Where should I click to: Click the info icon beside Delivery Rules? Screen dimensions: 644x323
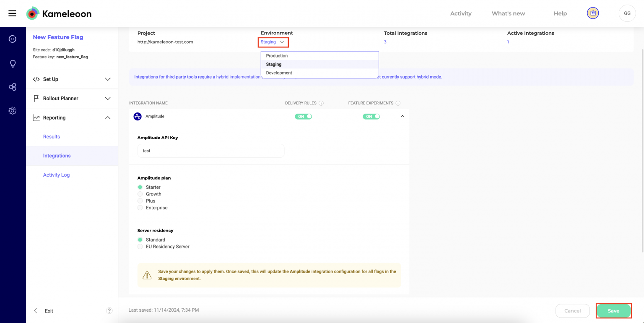[x=321, y=103]
